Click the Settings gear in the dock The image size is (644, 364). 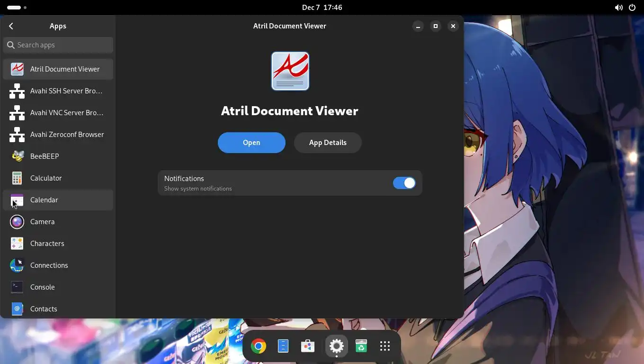pyautogui.click(x=337, y=346)
